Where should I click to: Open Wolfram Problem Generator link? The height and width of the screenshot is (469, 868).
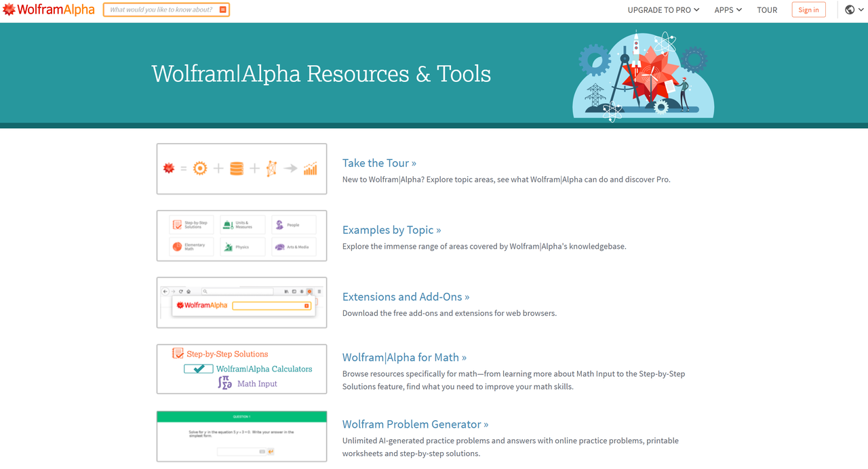pyautogui.click(x=415, y=424)
